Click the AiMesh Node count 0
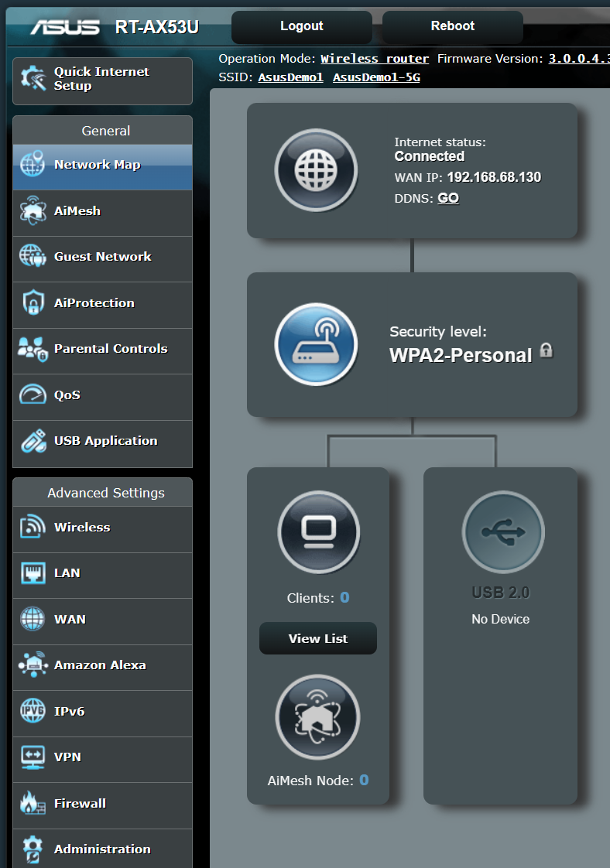610x868 pixels. point(364,780)
